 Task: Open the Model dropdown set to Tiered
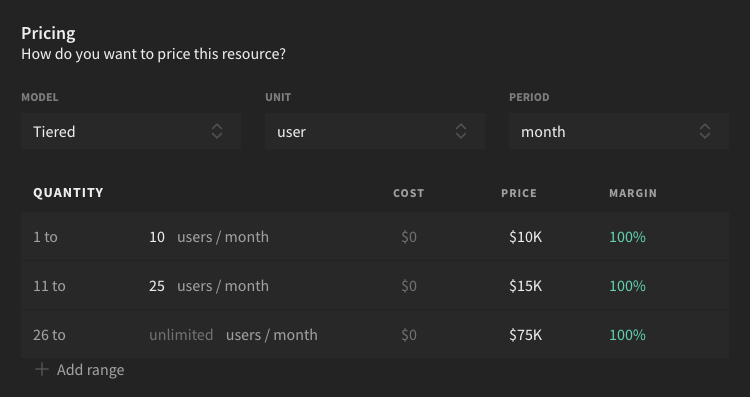(131, 131)
